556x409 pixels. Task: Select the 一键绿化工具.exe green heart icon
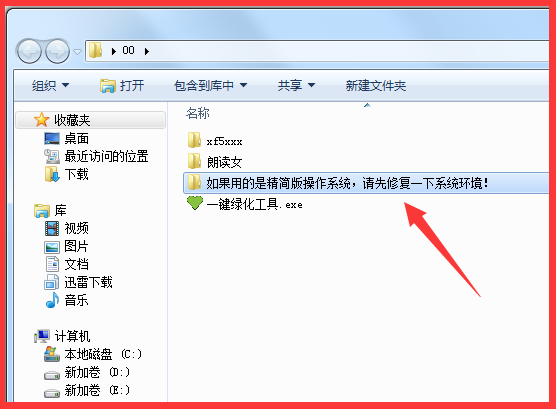pos(195,203)
